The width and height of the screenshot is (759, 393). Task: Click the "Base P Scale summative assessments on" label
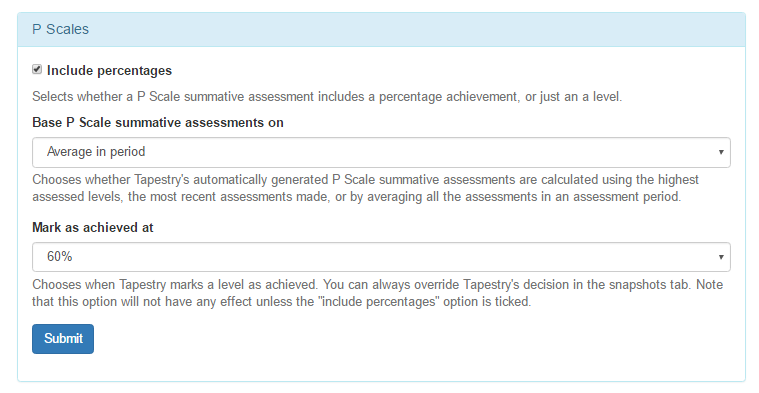coord(158,123)
